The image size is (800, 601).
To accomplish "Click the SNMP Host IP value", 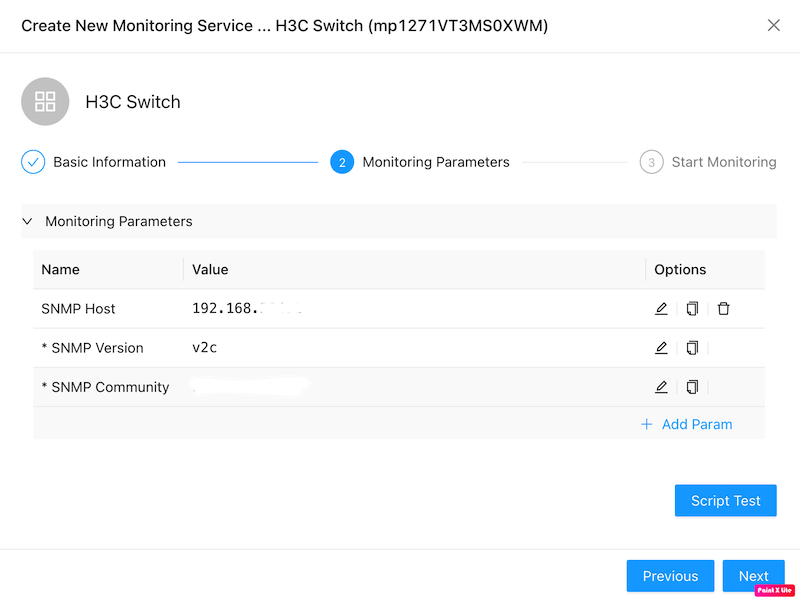I will click(x=247, y=309).
